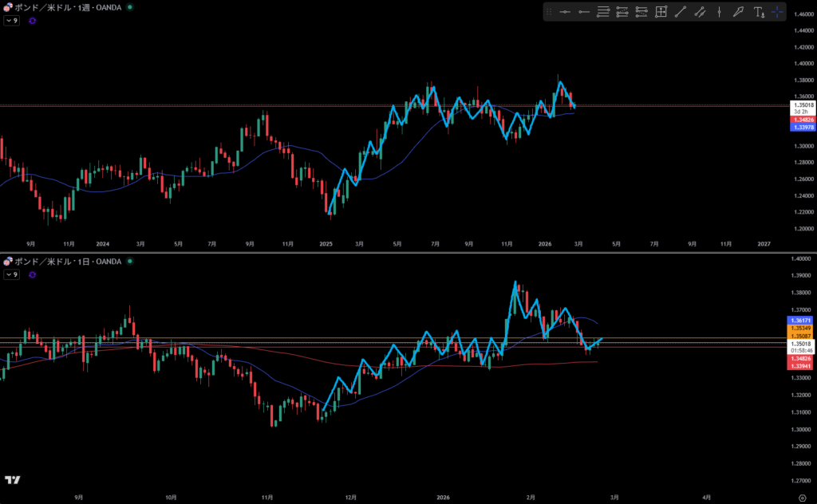Click the TradingView logo in bottom left

12,480
